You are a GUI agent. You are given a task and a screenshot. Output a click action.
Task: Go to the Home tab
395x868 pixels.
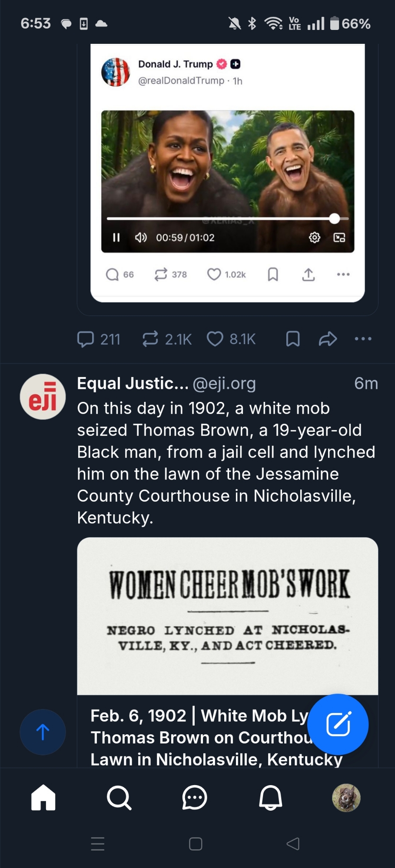[43, 797]
